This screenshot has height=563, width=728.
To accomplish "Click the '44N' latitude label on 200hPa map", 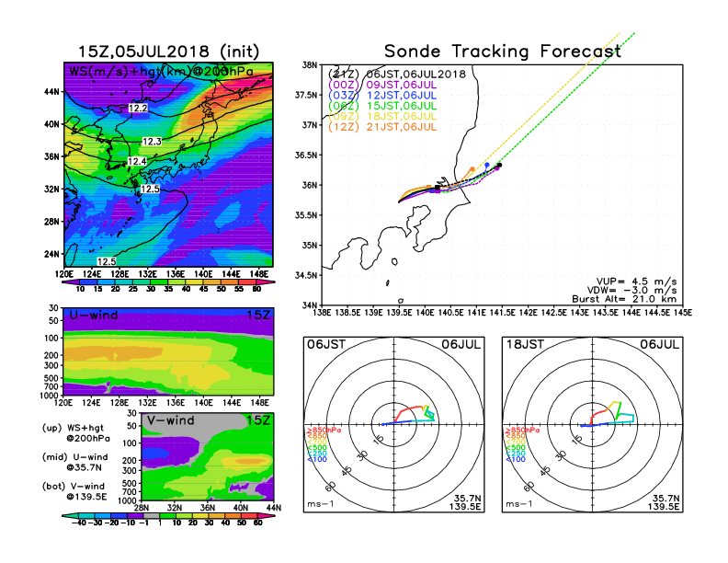I will click(51, 92).
